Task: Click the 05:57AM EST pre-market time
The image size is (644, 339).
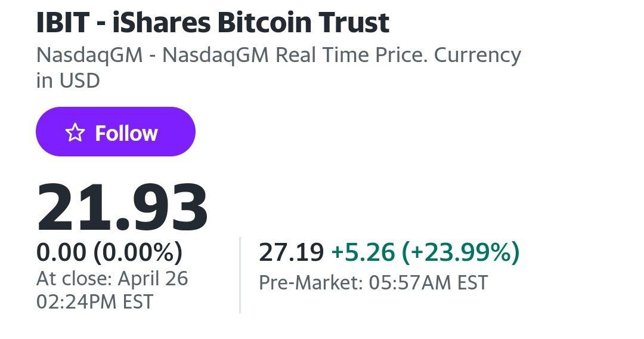Action: pos(425,282)
